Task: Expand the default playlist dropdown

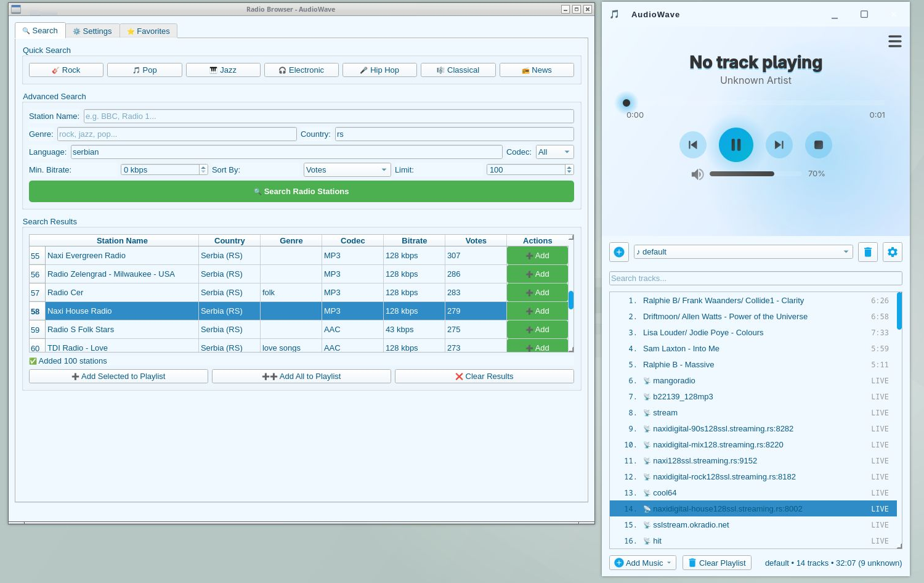Action: pos(743,252)
